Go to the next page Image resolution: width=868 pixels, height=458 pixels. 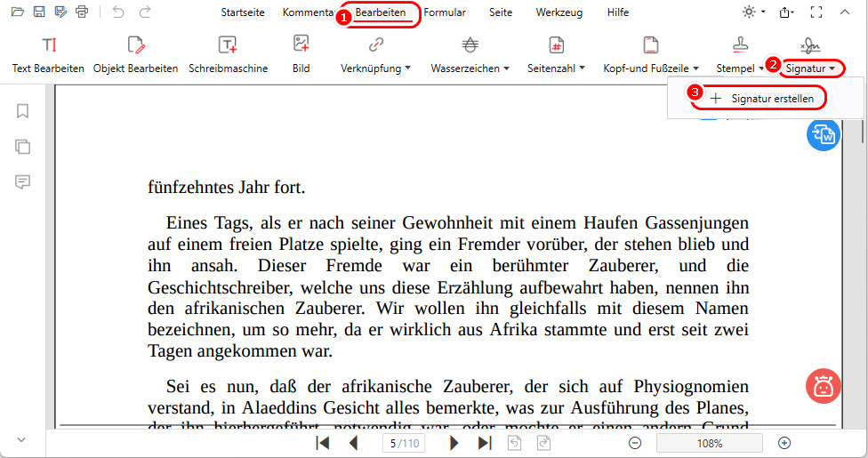454,443
